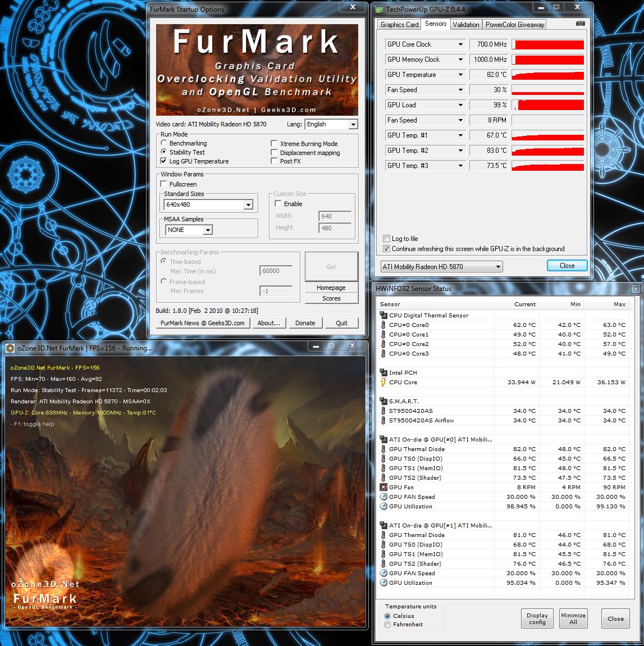Click the Current column header in HWiNFO32

[517, 304]
